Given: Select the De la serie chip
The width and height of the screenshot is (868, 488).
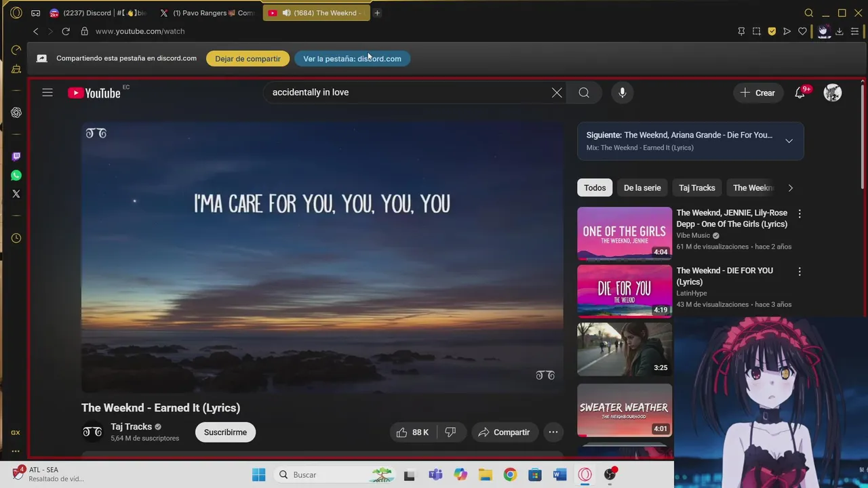Looking at the screenshot, I should 642,188.
